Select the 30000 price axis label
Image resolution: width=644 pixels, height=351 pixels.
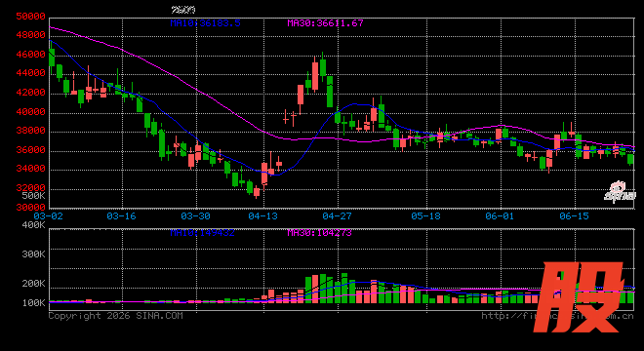tap(30, 208)
